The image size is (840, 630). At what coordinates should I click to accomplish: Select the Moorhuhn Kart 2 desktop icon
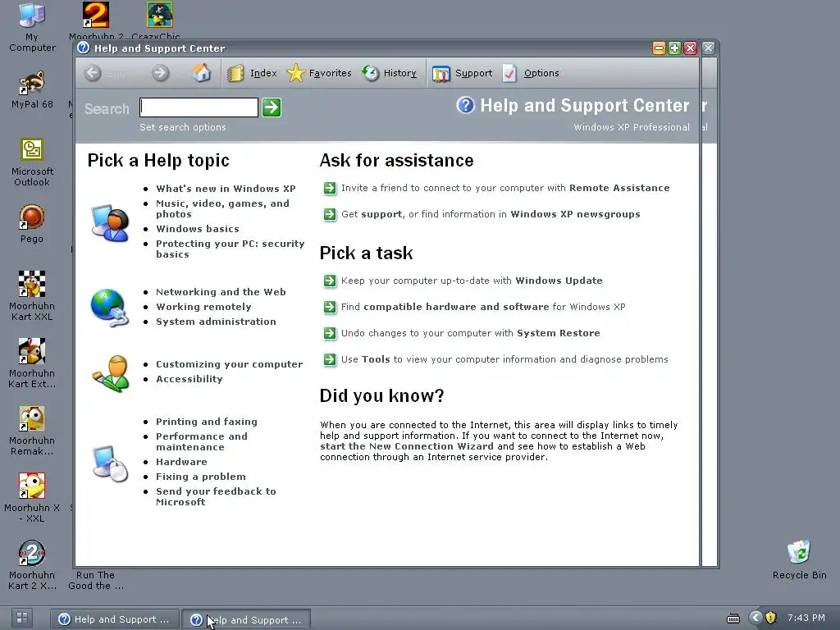(32, 565)
